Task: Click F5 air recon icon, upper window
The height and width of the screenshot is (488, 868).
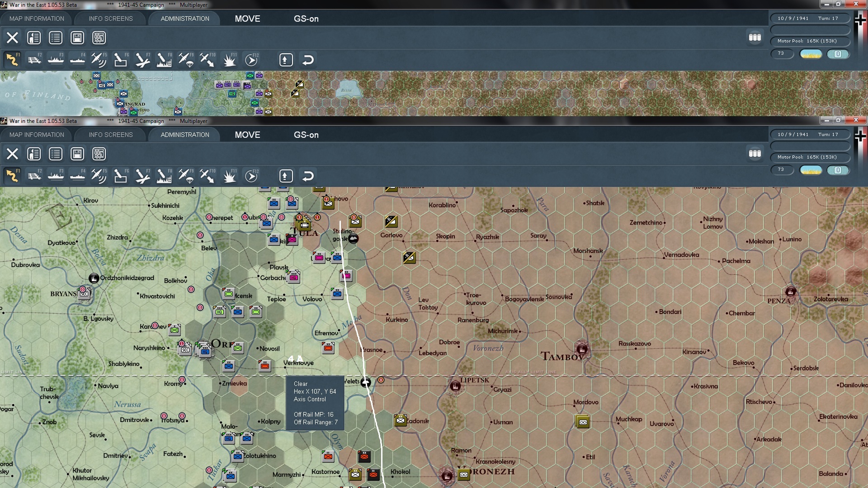Action: coord(99,60)
